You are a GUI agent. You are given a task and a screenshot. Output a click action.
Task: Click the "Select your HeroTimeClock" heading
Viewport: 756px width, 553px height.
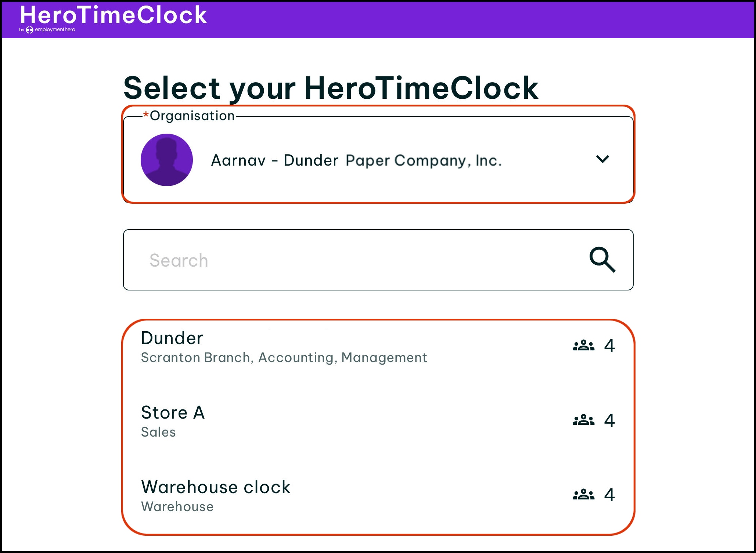point(331,88)
